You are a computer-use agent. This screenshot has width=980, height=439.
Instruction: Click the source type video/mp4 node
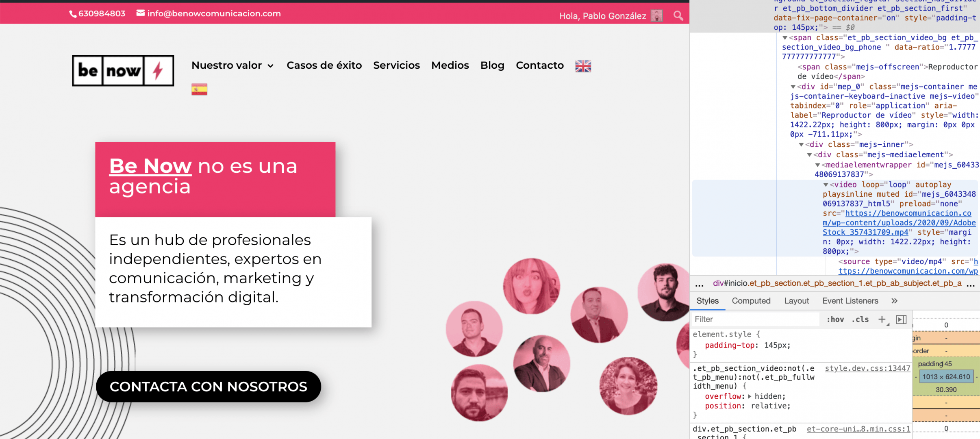click(908, 266)
